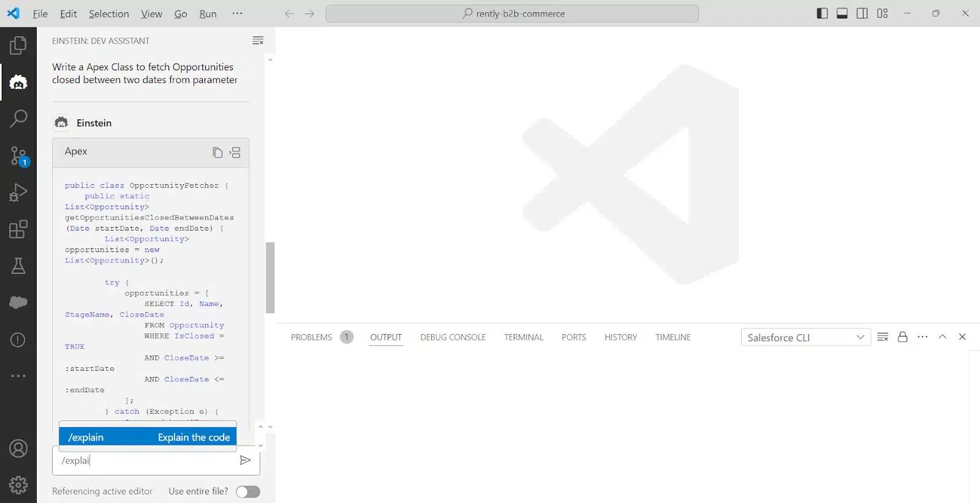This screenshot has width=980, height=503.
Task: Switch to the Output tab
Action: point(386,337)
